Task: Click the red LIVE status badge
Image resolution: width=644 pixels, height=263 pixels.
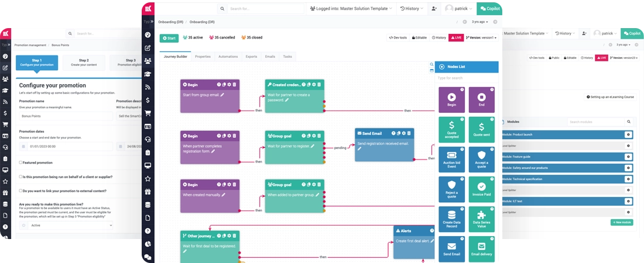Action: tap(456, 38)
